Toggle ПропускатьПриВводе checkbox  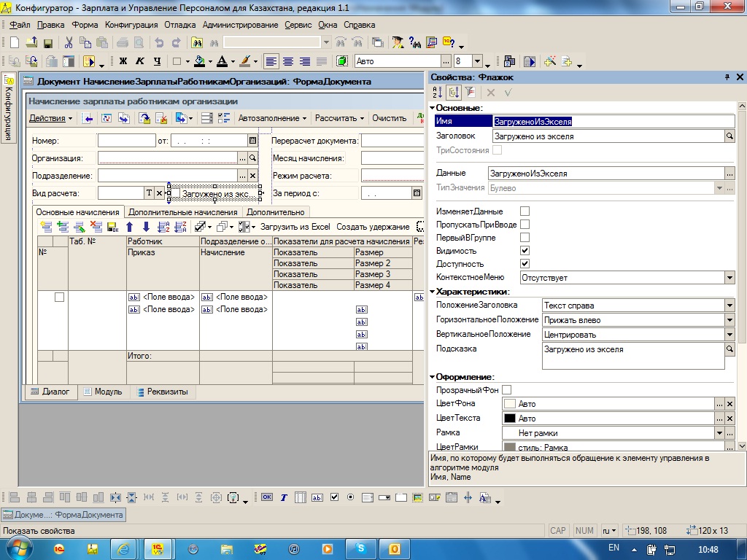(525, 225)
